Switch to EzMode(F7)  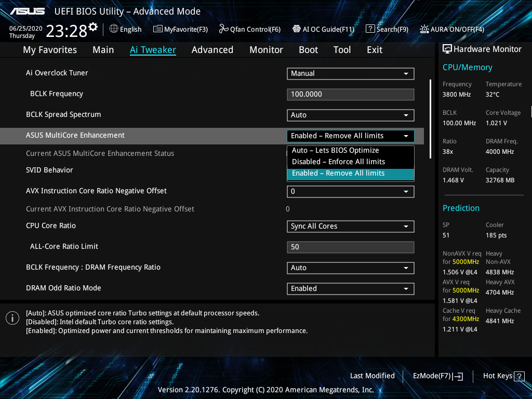(x=432, y=376)
